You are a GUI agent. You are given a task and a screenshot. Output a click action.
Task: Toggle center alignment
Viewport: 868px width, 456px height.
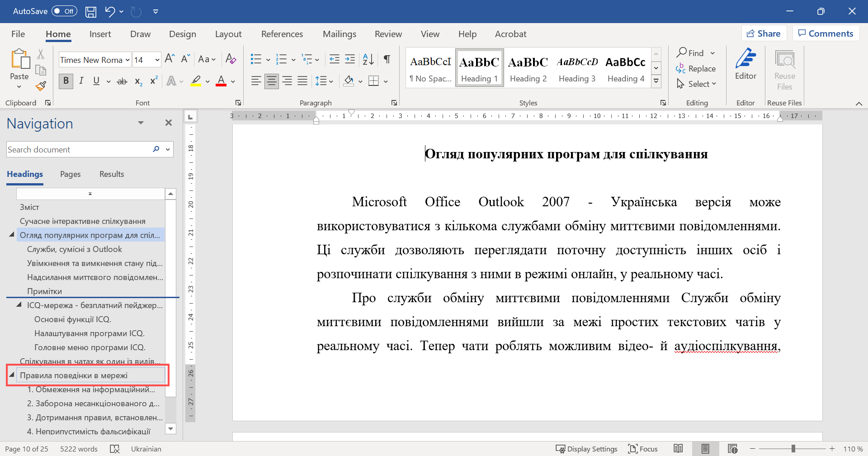point(271,81)
